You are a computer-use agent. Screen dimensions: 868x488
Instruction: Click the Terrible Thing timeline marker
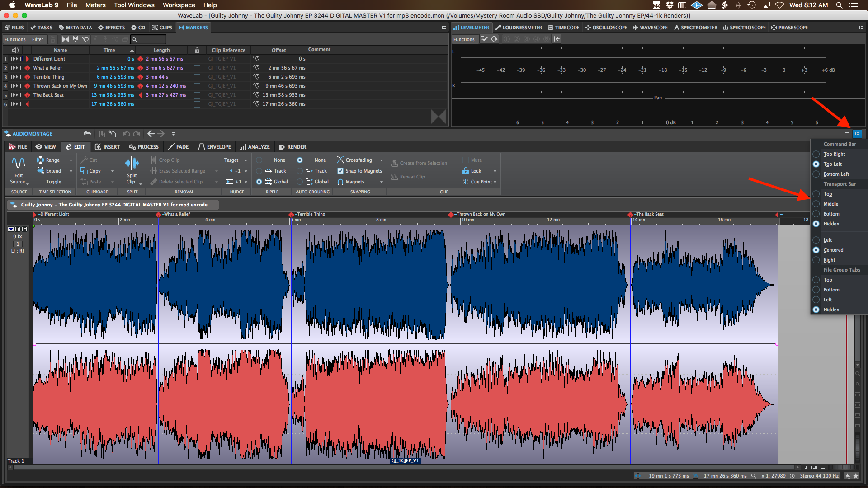point(291,215)
